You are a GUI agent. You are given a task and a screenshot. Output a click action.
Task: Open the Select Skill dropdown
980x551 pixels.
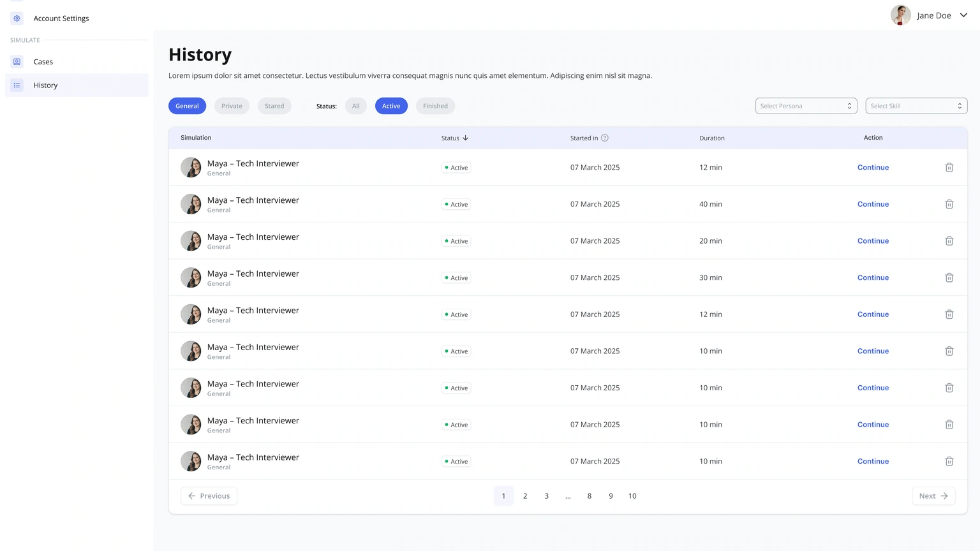tap(916, 106)
